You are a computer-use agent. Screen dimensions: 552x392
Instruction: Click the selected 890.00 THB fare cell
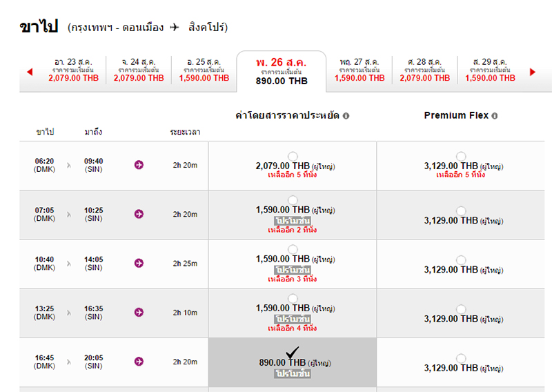pos(293,362)
